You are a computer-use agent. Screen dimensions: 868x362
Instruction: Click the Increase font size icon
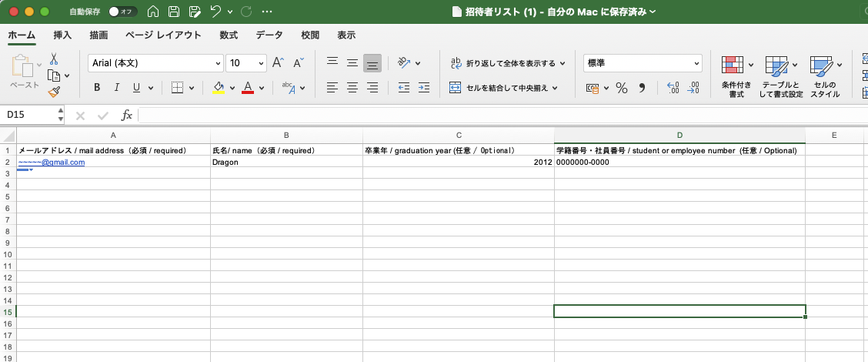(279, 62)
